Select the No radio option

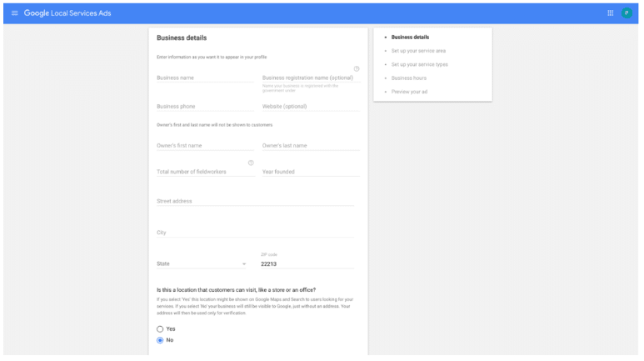(160, 340)
